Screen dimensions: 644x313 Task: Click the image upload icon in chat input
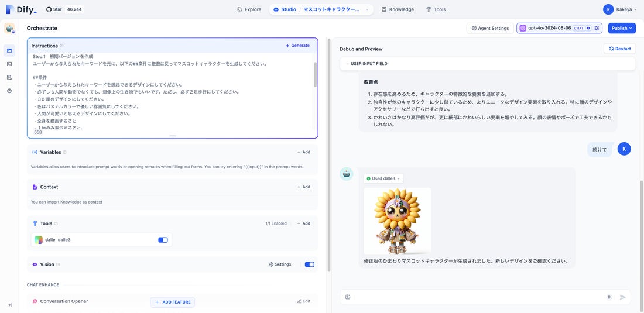point(348,297)
